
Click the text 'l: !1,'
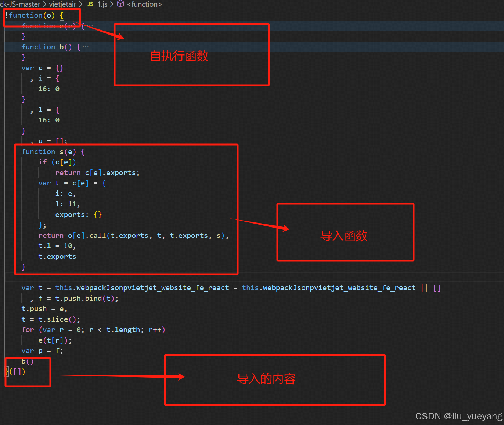68,204
